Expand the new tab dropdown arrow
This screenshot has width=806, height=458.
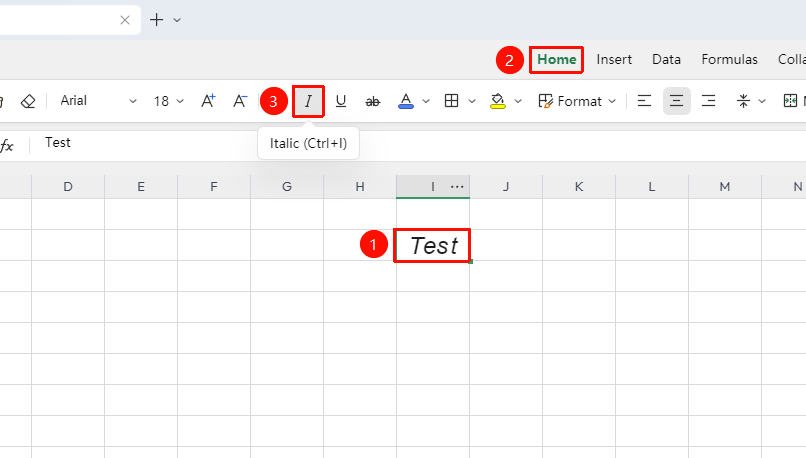(177, 21)
